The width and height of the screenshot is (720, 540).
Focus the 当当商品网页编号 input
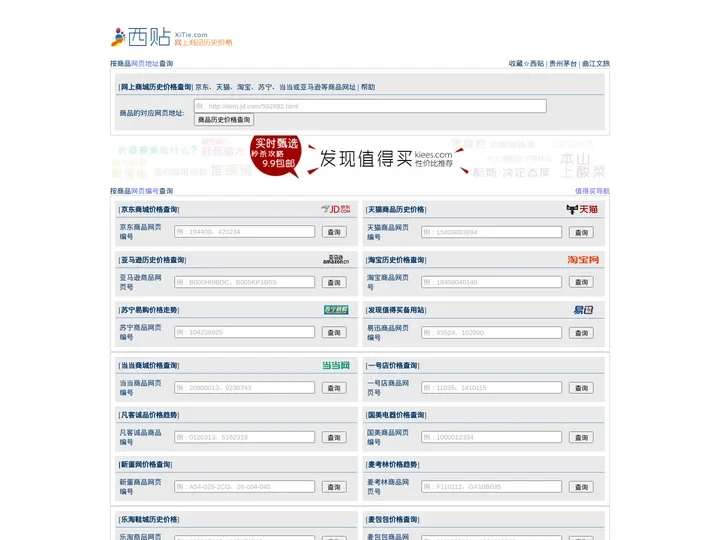click(244, 388)
